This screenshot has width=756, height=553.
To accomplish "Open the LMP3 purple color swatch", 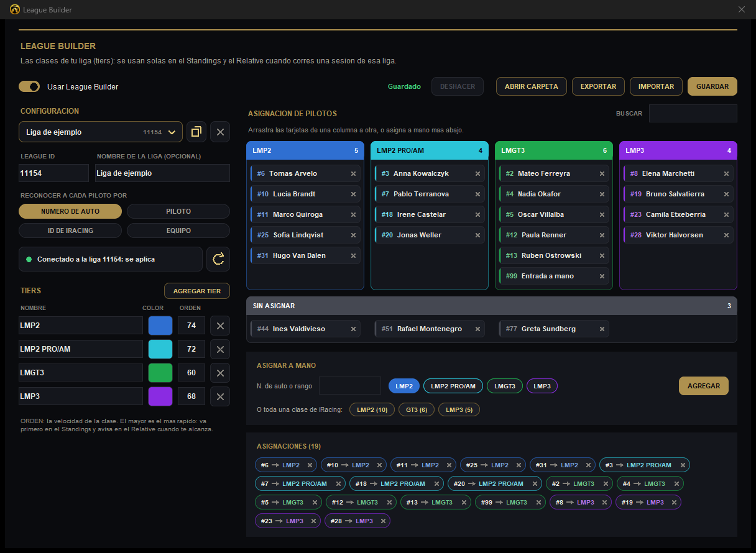I will coord(160,396).
